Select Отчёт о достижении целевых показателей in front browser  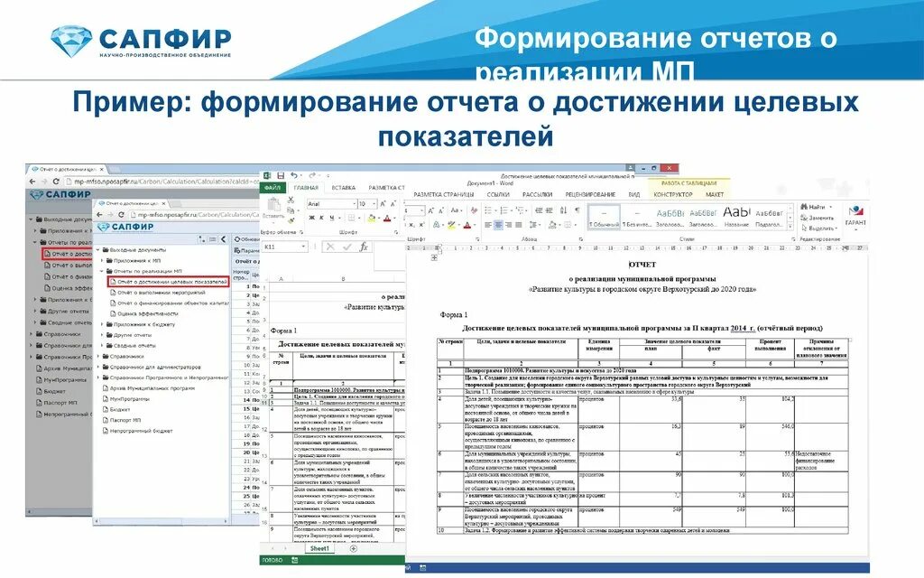169,282
